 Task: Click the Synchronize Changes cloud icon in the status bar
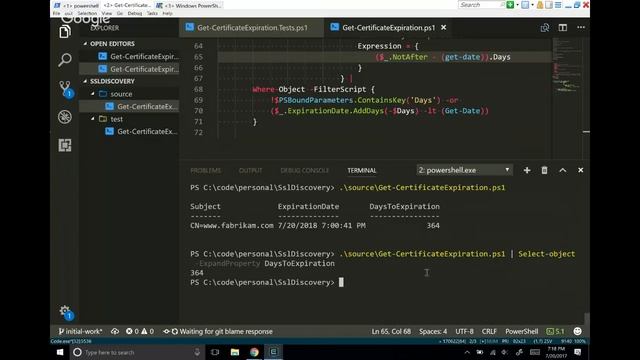(x=115, y=331)
